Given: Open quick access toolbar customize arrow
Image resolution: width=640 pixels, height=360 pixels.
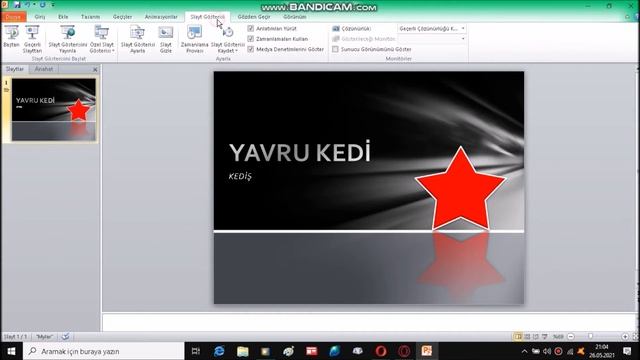Looking at the screenshot, I should click(53, 5).
